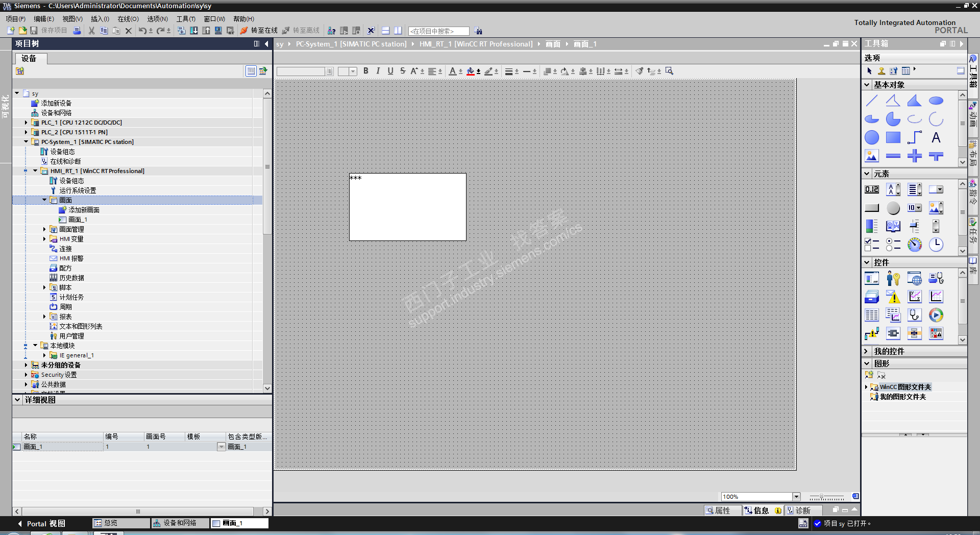Open the 编辑(E) menu
This screenshot has height=535, width=980.
(x=44, y=19)
